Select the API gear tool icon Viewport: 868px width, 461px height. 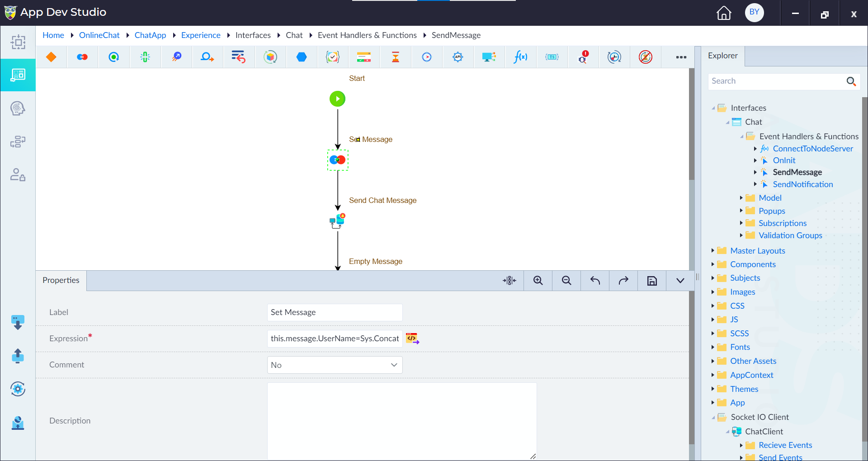pyautogui.click(x=458, y=57)
